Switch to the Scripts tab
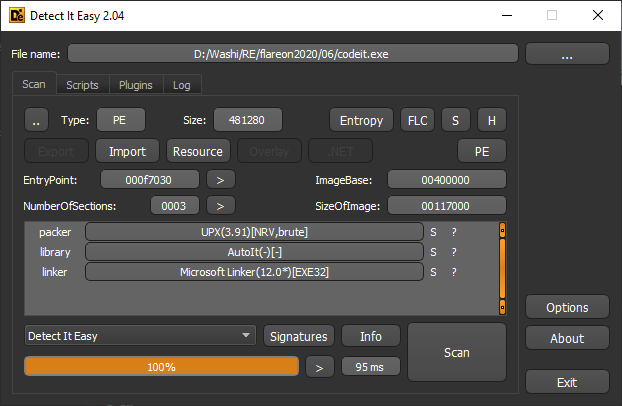The width and height of the screenshot is (622, 406). (83, 85)
